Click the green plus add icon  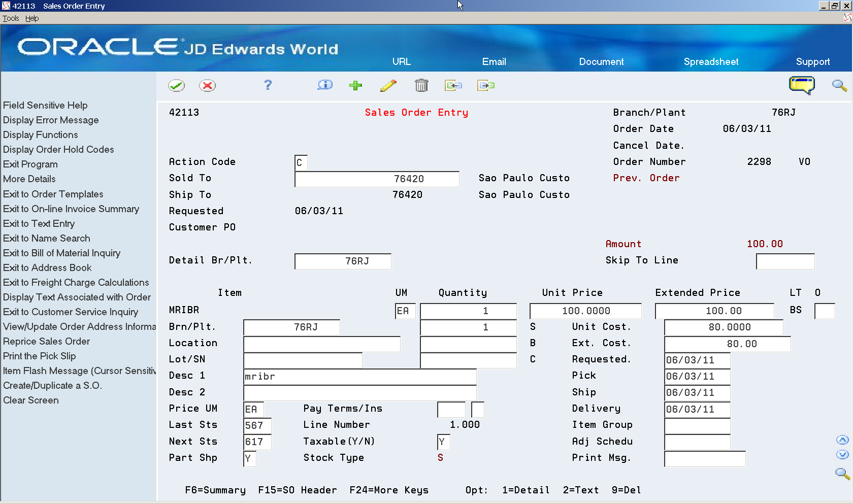(x=356, y=85)
